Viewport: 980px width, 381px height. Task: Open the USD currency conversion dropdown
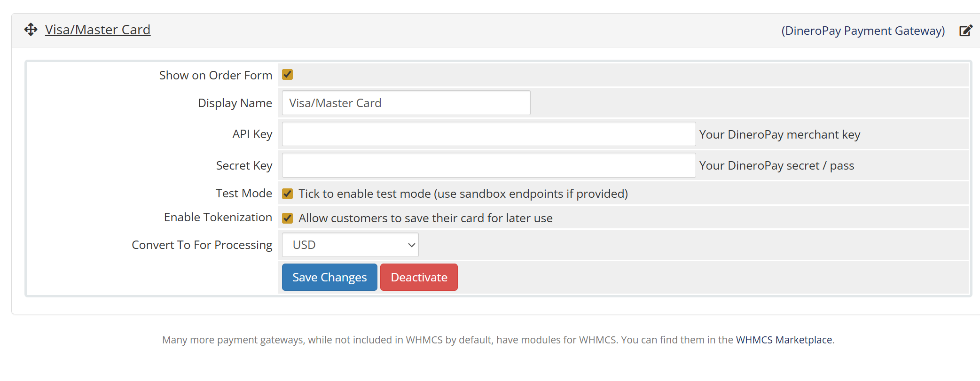(x=350, y=245)
